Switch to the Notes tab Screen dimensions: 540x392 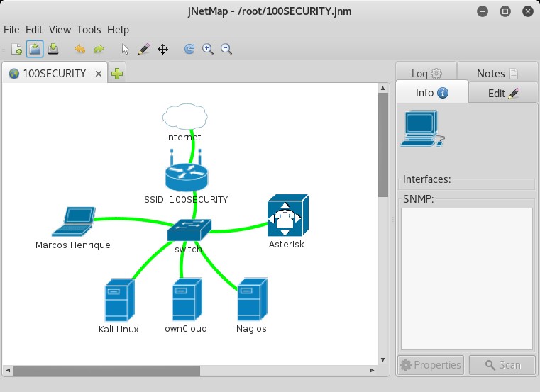click(497, 72)
